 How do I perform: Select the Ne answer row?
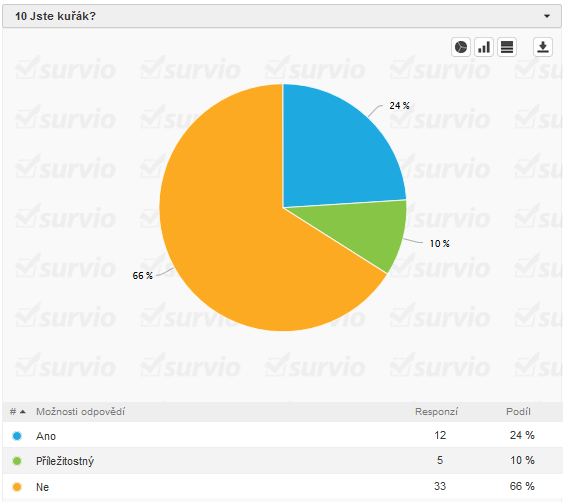point(282,487)
